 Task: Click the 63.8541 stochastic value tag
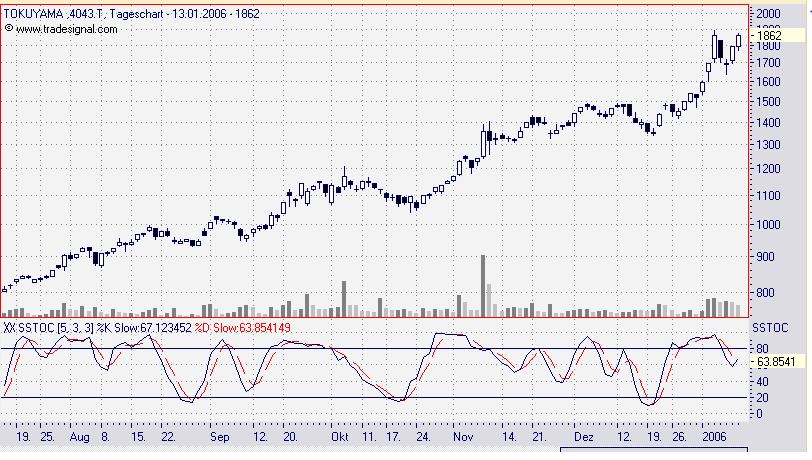[775, 362]
